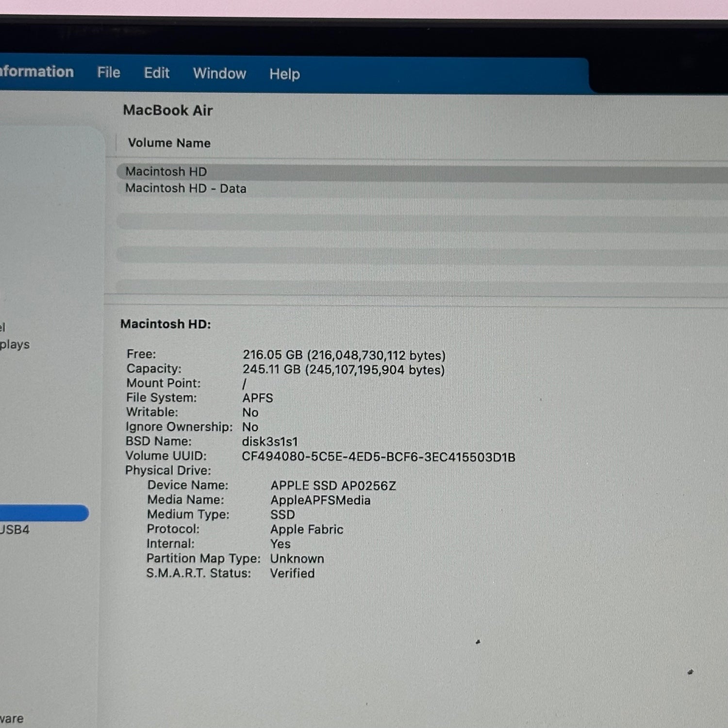Click the device name APPLE SSD AP0256Z
Image resolution: width=728 pixels, height=728 pixels.
tap(333, 486)
